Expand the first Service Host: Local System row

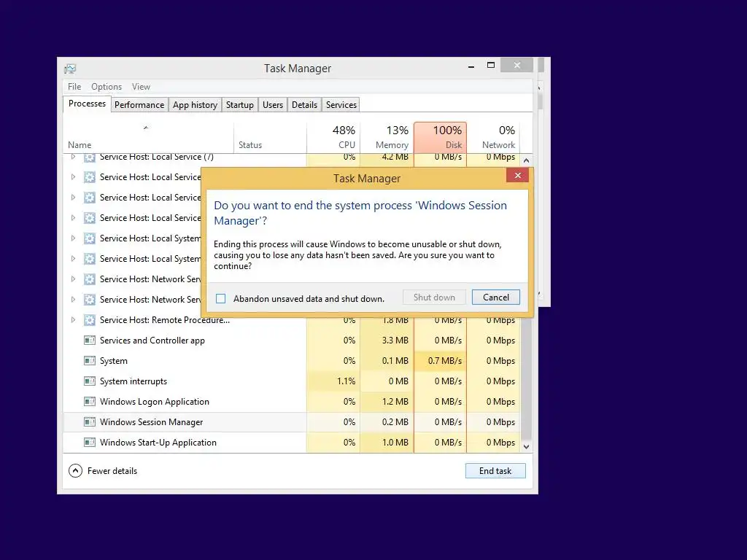click(x=73, y=238)
